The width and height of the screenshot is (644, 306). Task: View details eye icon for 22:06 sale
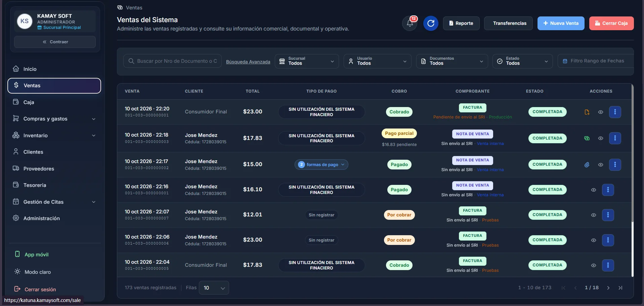coord(594,240)
